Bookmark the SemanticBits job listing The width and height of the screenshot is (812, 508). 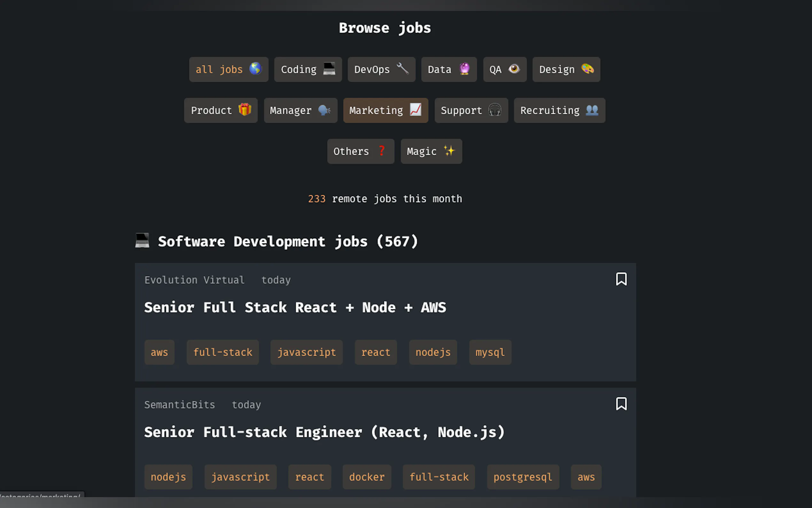pos(621,404)
